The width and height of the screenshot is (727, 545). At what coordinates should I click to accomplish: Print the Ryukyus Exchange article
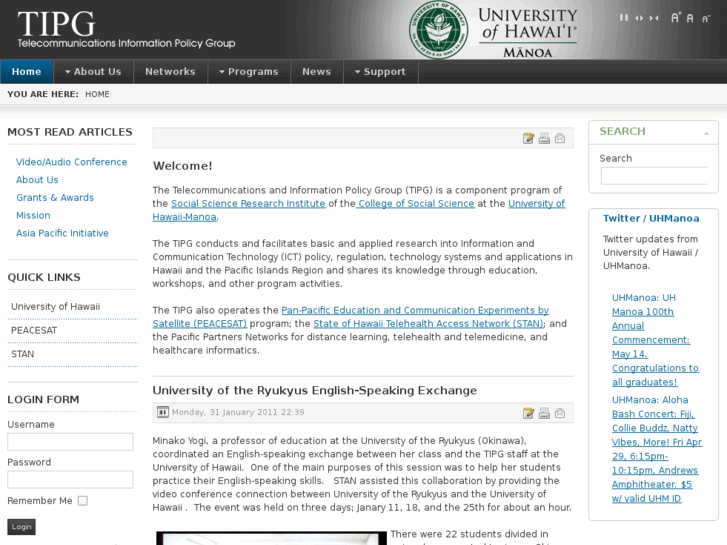[544, 413]
